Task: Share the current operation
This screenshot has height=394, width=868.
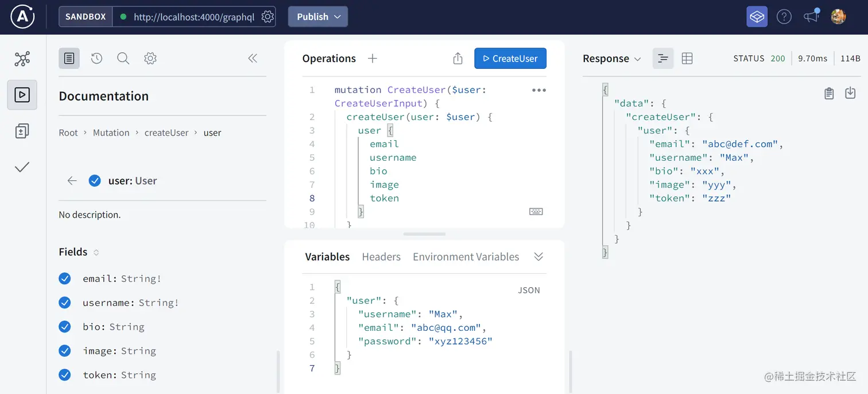Action: tap(458, 58)
